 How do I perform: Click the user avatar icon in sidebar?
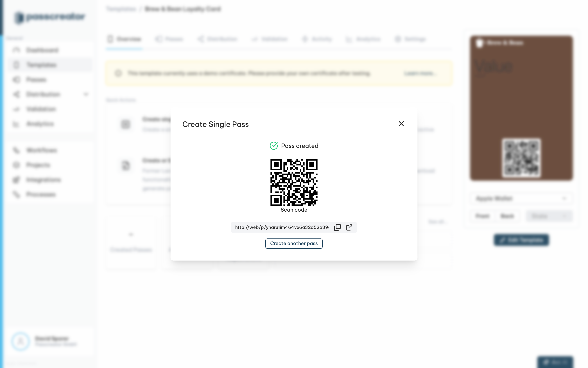pyautogui.click(x=20, y=341)
